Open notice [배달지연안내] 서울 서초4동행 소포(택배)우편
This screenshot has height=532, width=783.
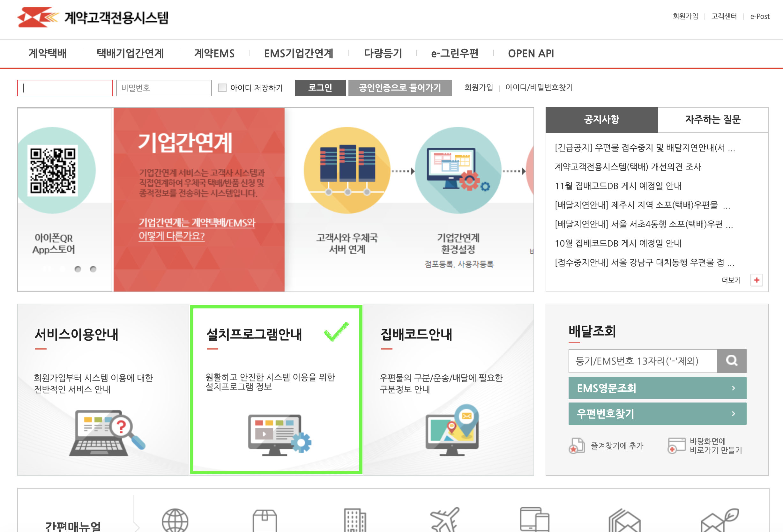(644, 224)
